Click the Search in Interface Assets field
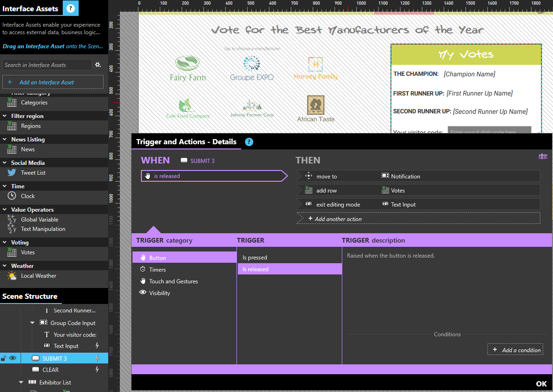553x392 pixels. click(47, 65)
